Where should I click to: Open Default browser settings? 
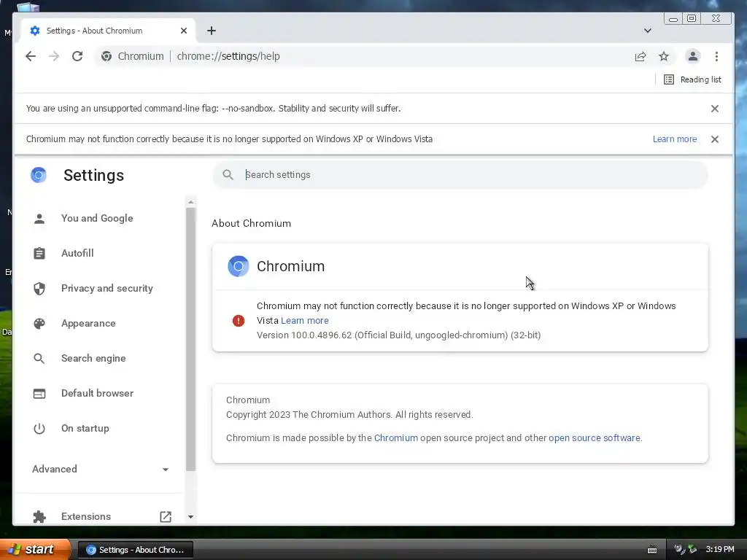pyautogui.click(x=97, y=393)
